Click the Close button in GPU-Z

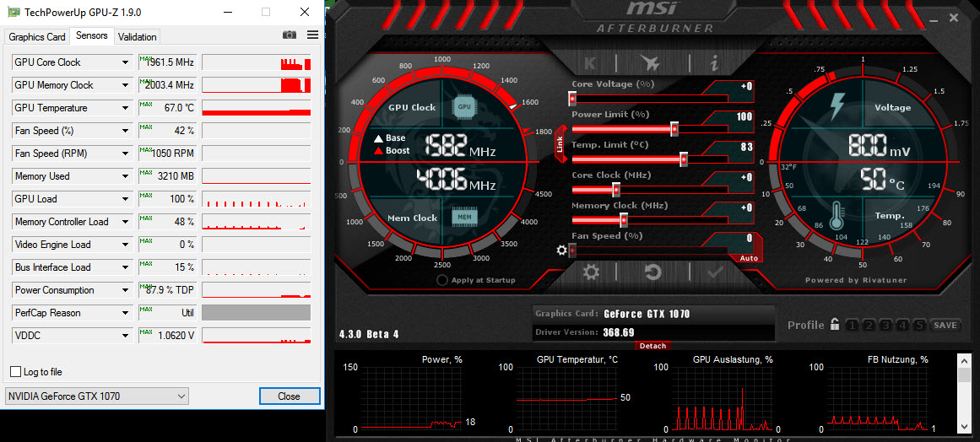pos(290,396)
